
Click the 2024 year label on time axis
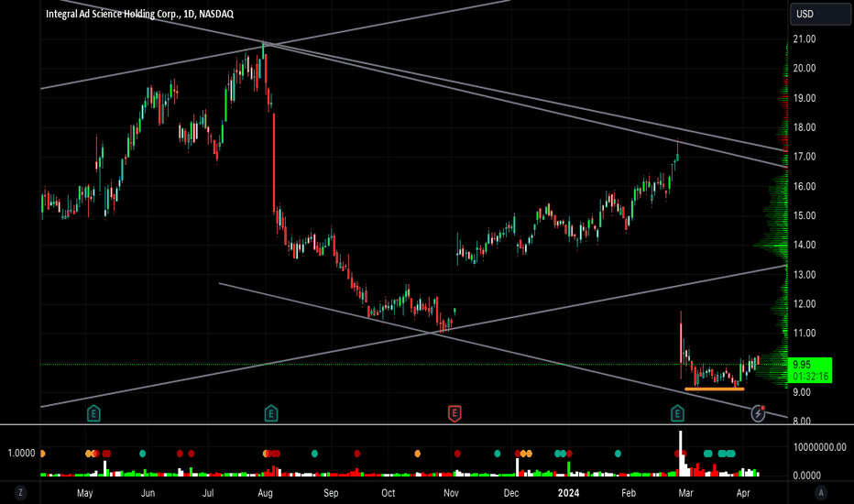[569, 493]
